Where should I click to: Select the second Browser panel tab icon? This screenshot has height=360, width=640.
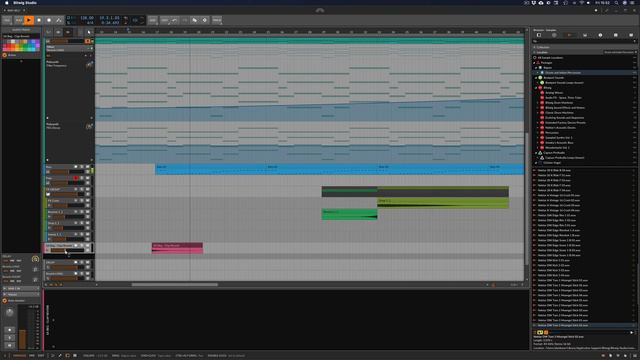coord(554,35)
